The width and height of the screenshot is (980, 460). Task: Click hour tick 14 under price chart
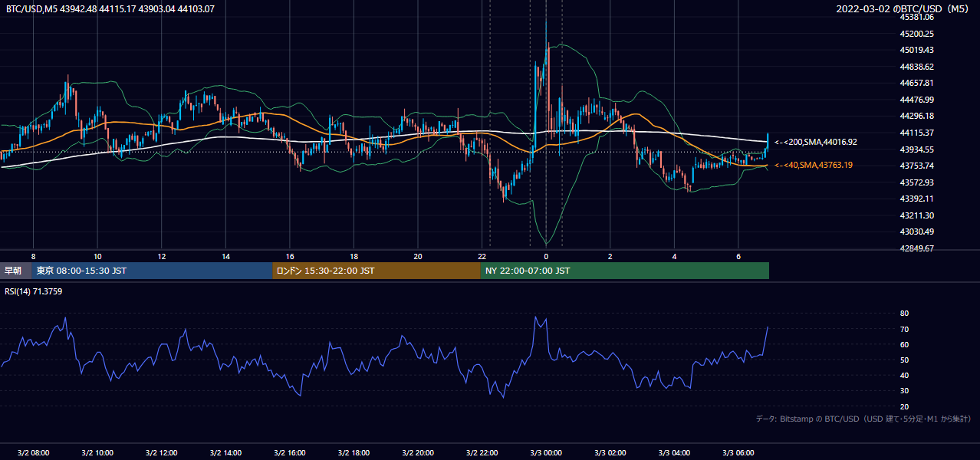click(225, 256)
